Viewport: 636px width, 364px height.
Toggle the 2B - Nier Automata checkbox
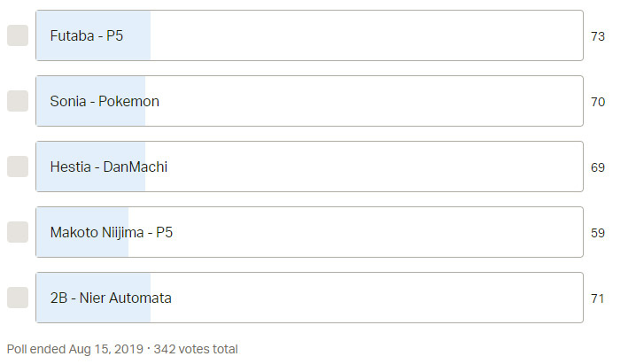[18, 298]
